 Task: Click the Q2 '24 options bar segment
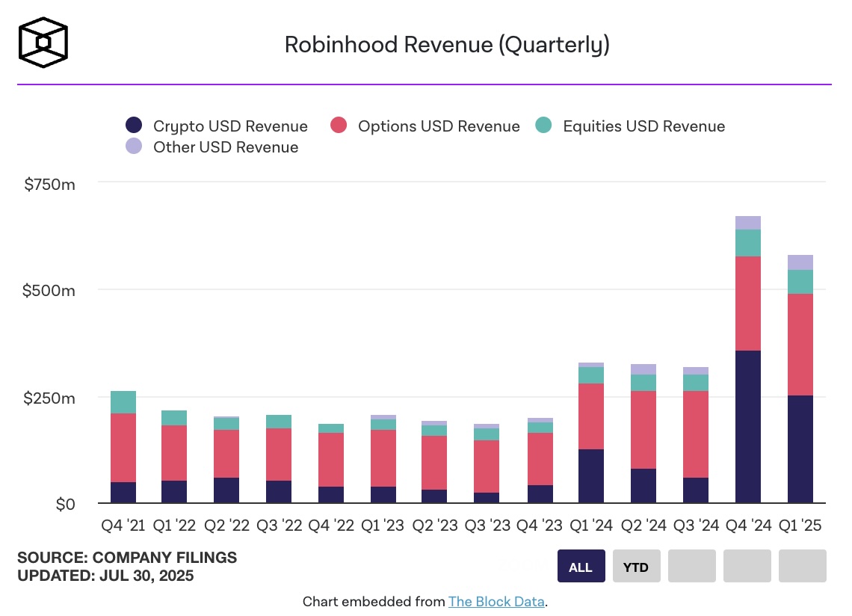point(643,430)
